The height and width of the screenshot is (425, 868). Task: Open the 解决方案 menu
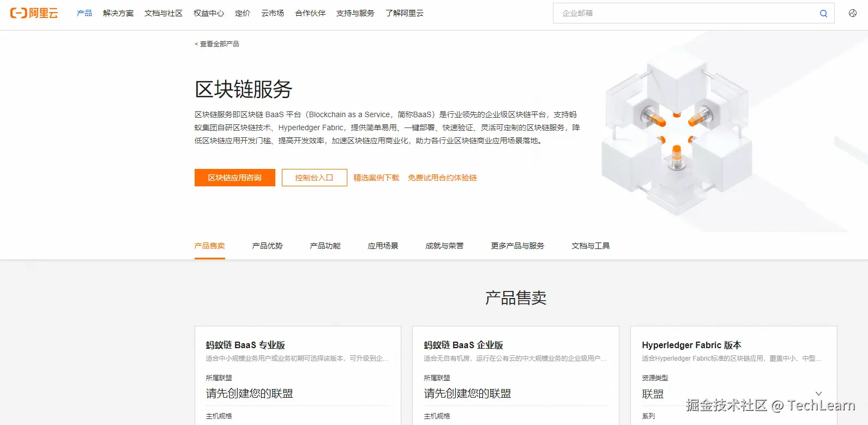coord(118,13)
